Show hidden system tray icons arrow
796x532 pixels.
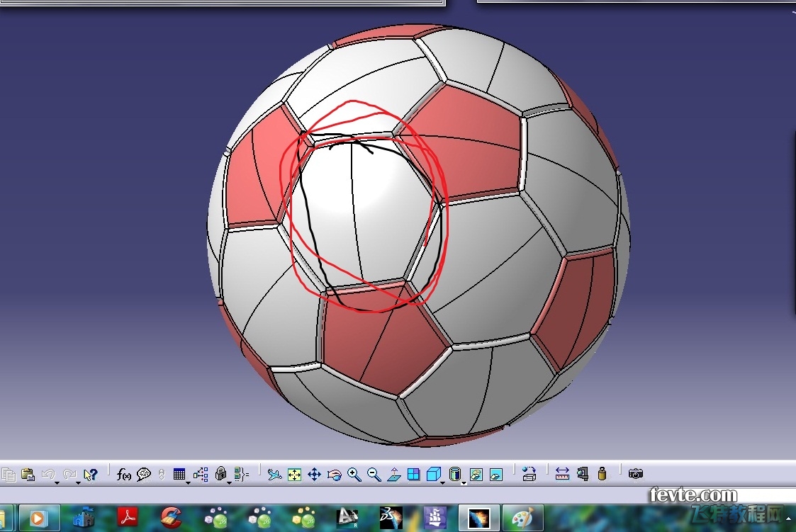(788, 519)
